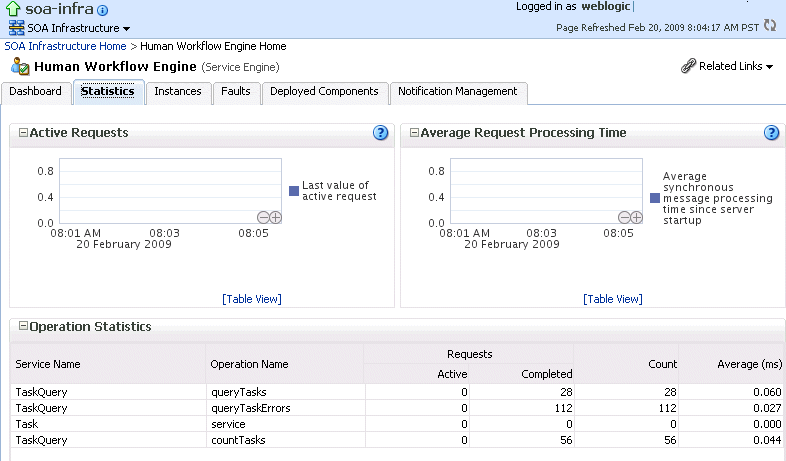Open help for Average Request Processing Time
Image resolution: width=786 pixels, height=461 pixels.
coord(771,132)
